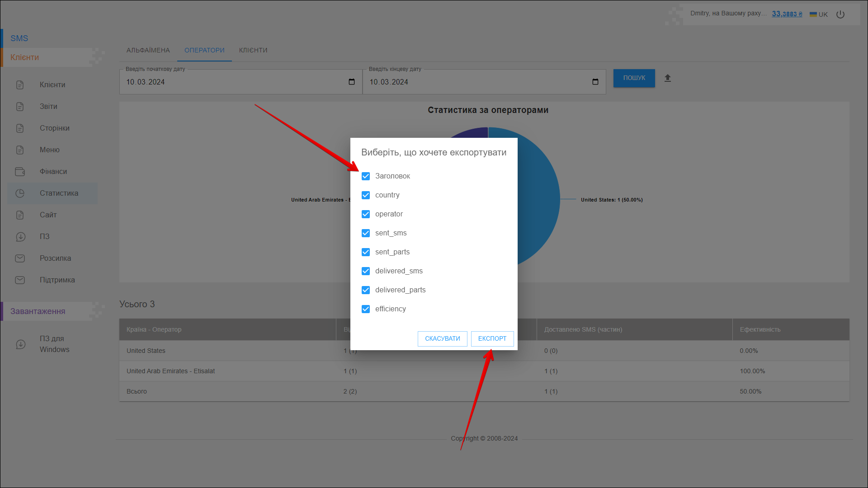Open the start date calendar picker
This screenshot has width=868, height=488.
[352, 82]
